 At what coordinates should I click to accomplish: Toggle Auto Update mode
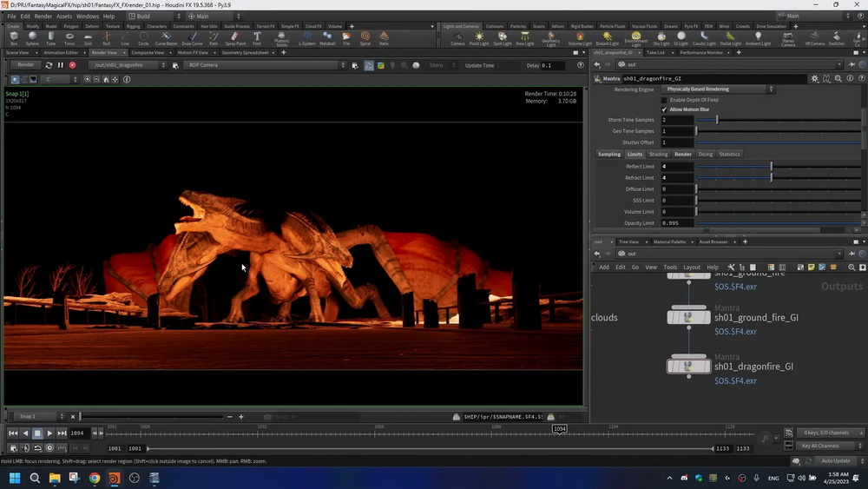click(836, 460)
